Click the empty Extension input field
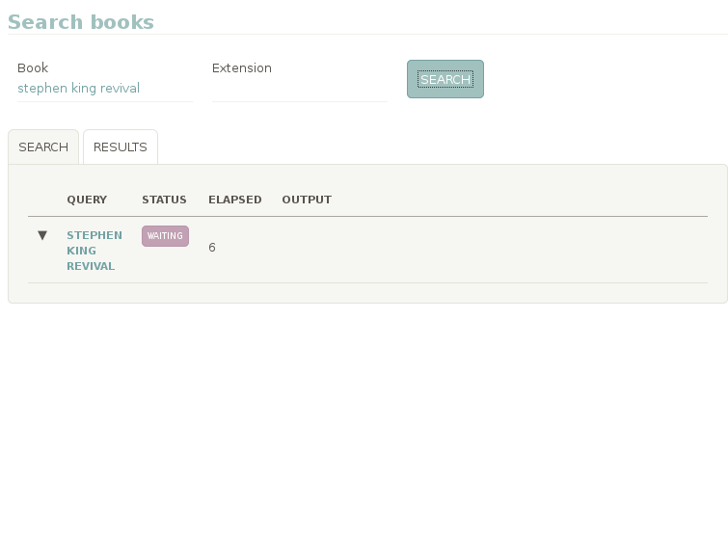Viewport: 728px width, 560px height. [300, 88]
